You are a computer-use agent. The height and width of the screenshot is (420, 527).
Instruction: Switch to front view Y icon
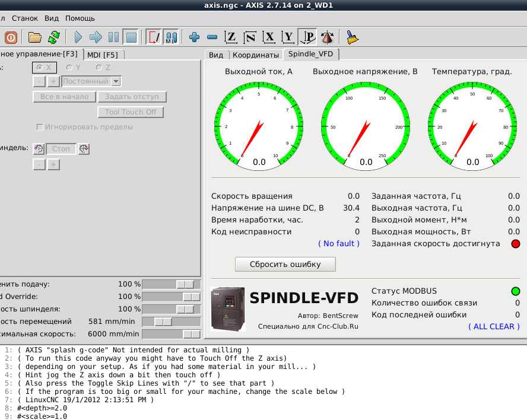click(x=288, y=37)
